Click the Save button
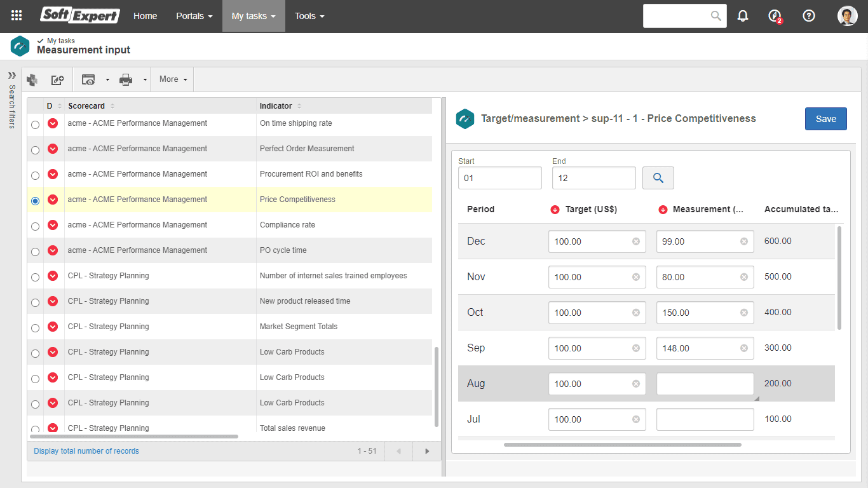Screen dimensions: 868x488 [825, 119]
